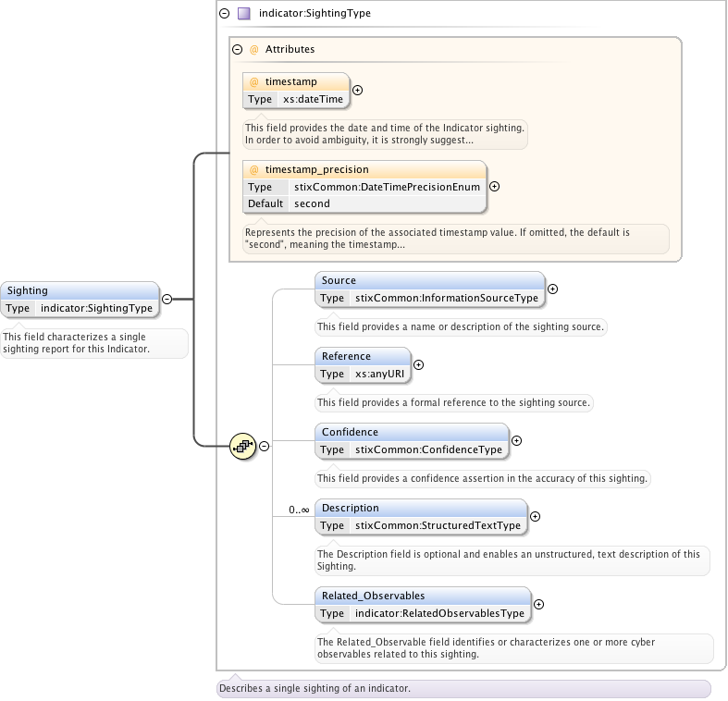Click the @ icon on timestamp_precision attribute
The width and height of the screenshot is (728, 701).
point(254,170)
